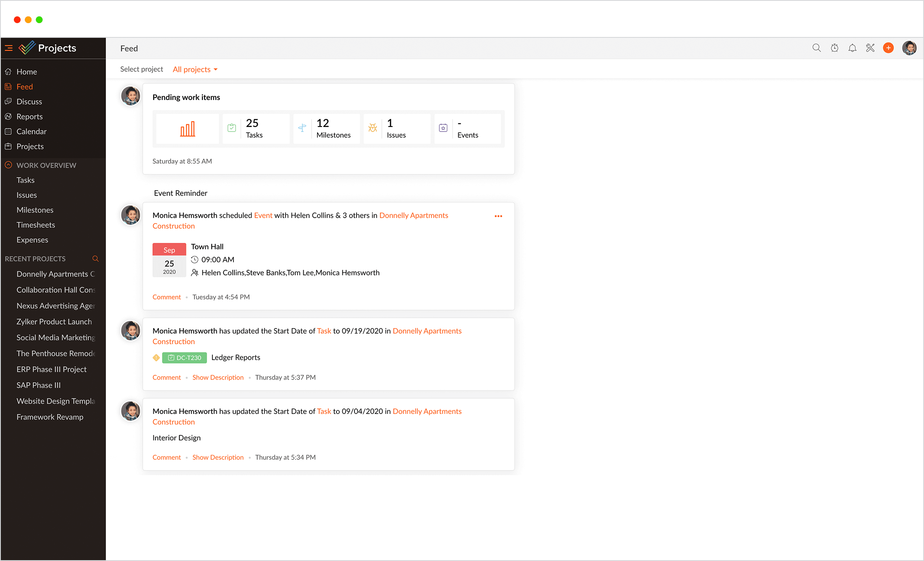Open the three-dot menu on event card
Image resolution: width=924 pixels, height=561 pixels.
(x=499, y=216)
